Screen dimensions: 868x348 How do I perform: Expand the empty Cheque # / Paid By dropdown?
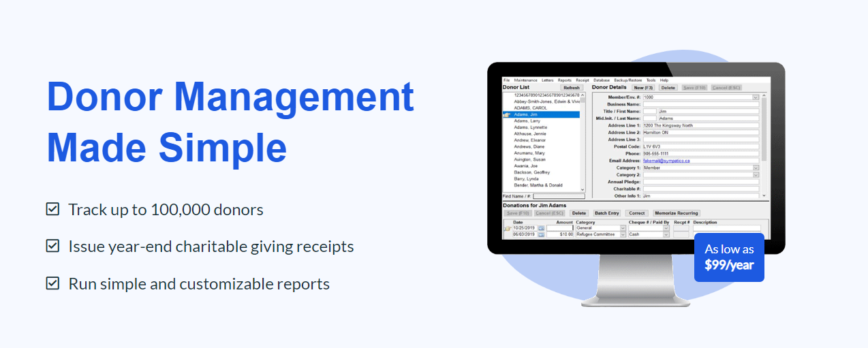click(666, 228)
